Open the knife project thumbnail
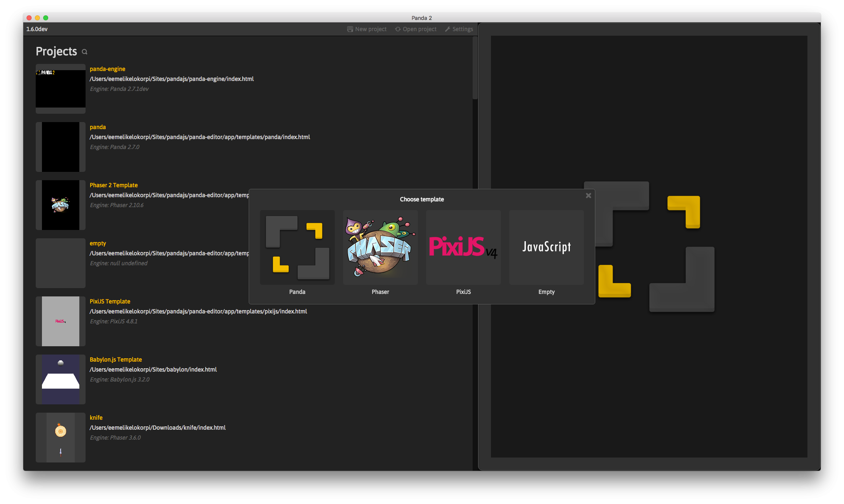 tap(61, 438)
